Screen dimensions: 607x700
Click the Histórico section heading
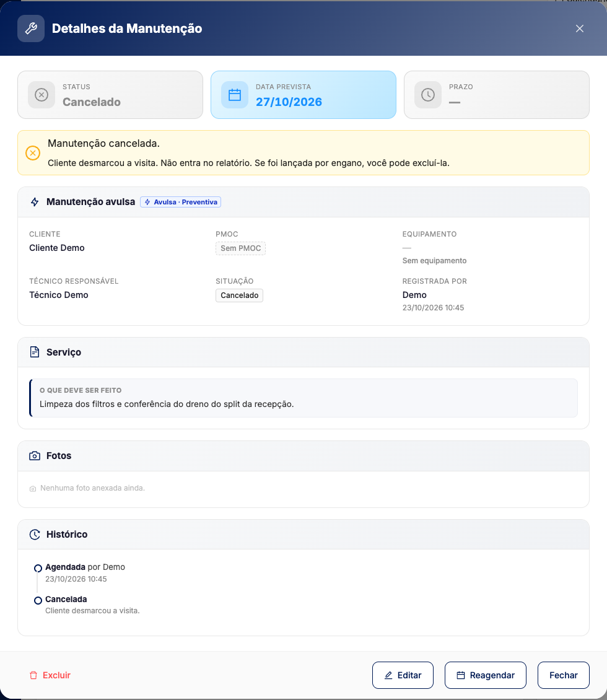click(x=67, y=535)
